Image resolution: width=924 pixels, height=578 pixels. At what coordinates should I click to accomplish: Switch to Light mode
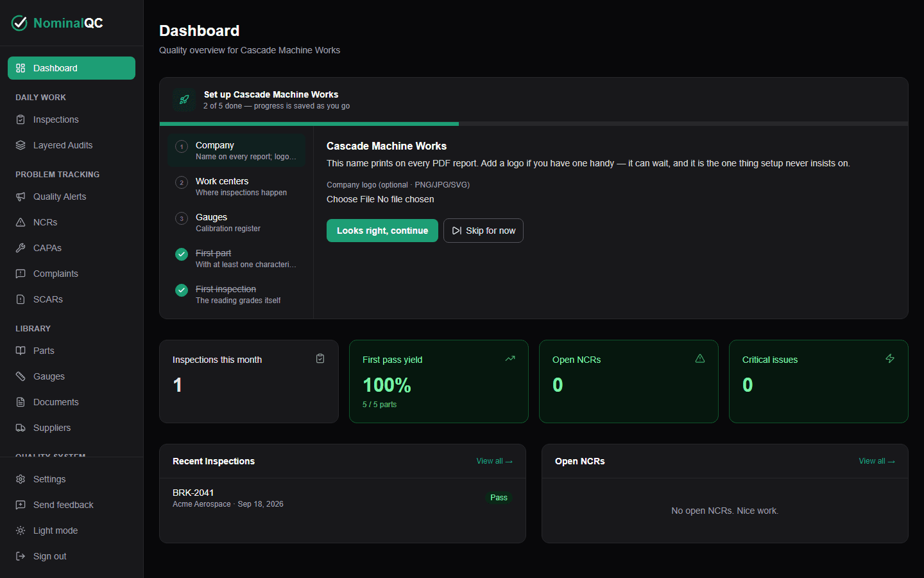coord(71,530)
